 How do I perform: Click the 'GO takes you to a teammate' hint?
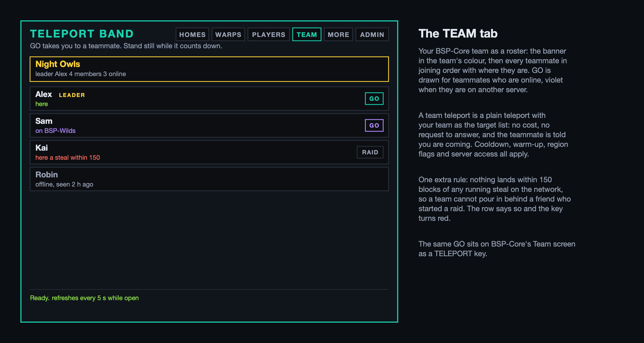click(x=126, y=46)
